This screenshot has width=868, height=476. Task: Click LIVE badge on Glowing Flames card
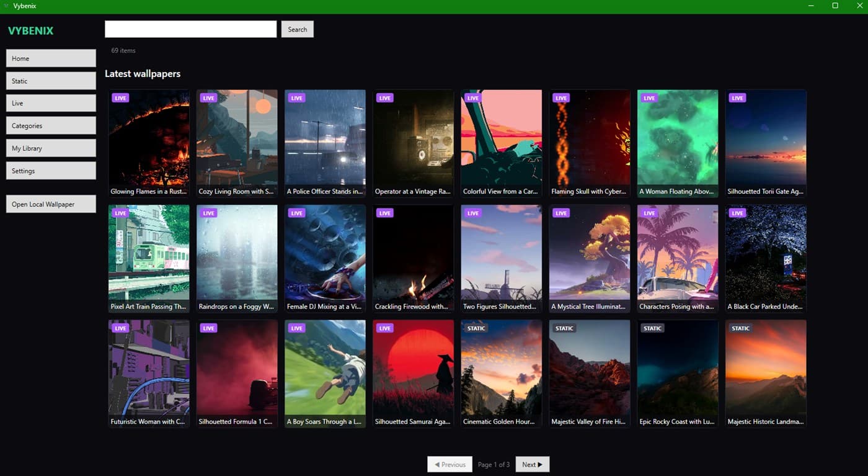pyautogui.click(x=120, y=98)
